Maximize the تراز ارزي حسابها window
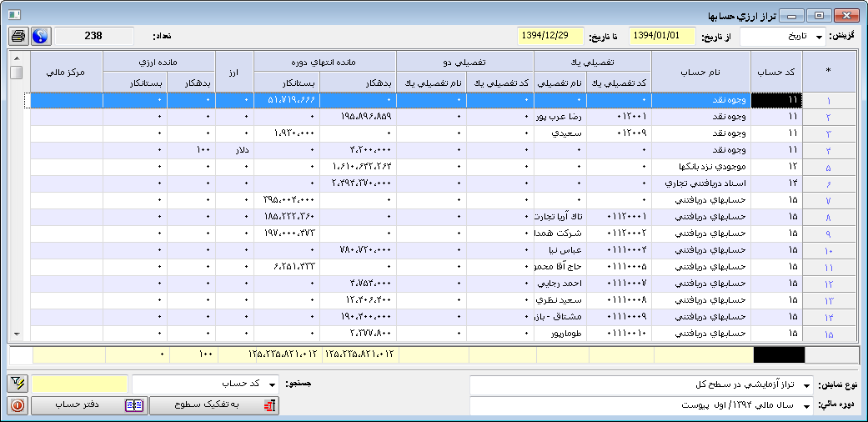Viewport: 868px width, 422px height. click(820, 15)
